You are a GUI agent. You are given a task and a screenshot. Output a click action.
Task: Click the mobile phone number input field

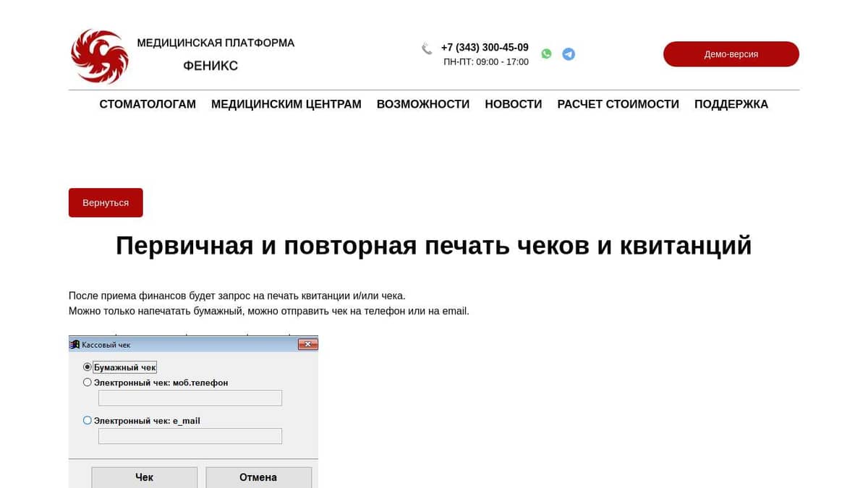[x=190, y=398]
